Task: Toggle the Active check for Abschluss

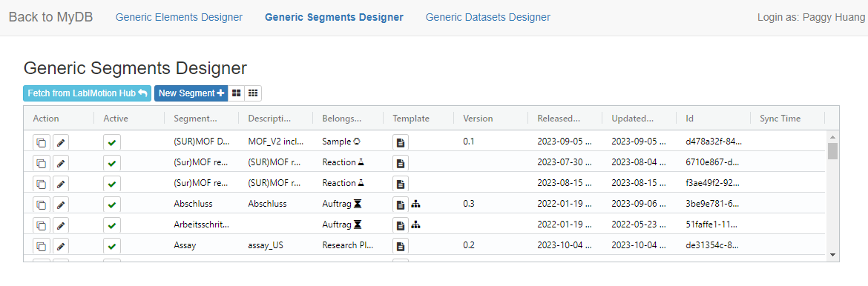Action: (112, 204)
